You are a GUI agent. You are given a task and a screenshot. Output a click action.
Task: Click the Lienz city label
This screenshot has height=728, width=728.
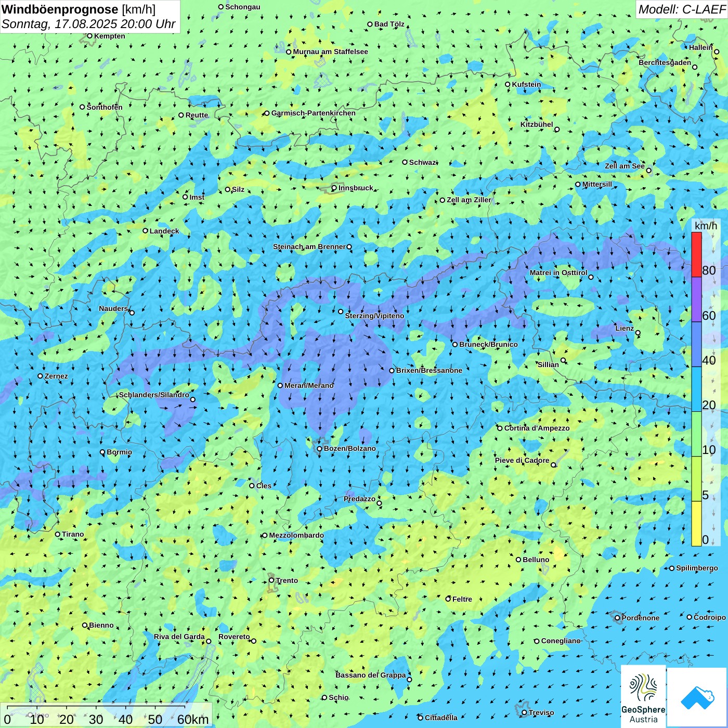625,328
